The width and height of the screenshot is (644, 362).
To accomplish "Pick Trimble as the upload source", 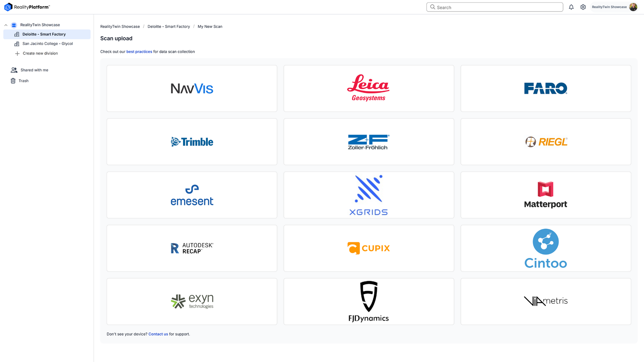I will pyautogui.click(x=191, y=141).
